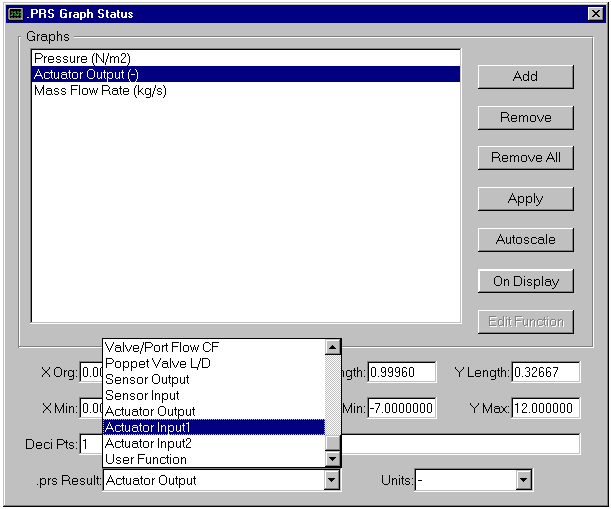
Task: Choose Valve/Port Flow CF from the dropdown list
Action: coord(214,347)
